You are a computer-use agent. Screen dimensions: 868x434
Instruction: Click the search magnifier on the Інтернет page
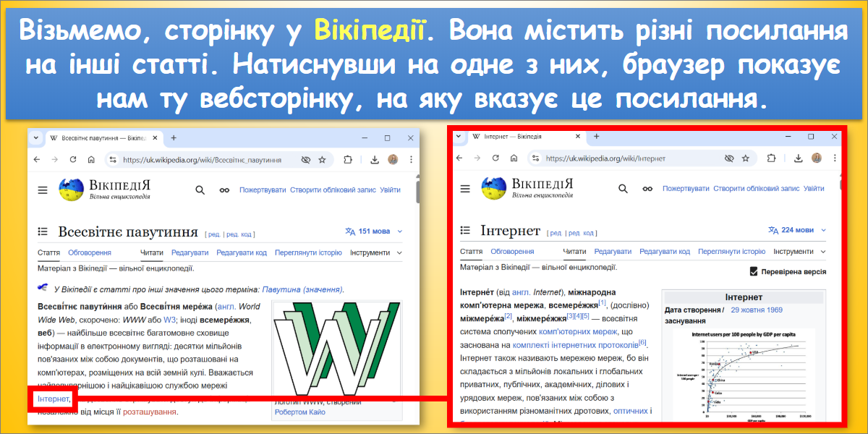point(623,189)
